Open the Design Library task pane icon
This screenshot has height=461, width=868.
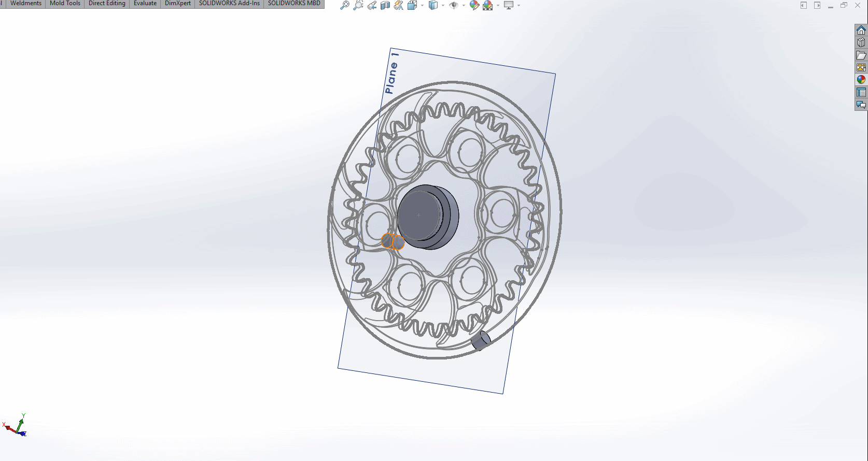[861, 42]
